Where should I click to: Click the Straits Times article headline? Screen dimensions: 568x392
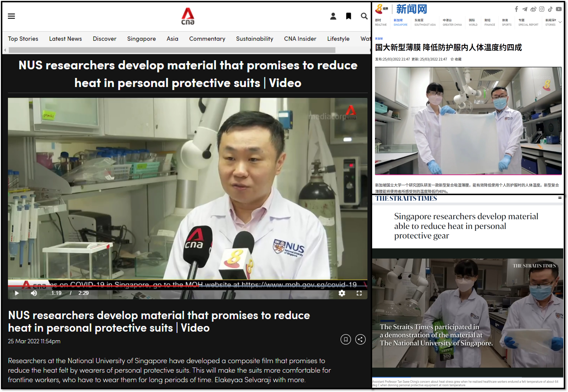pyautogui.click(x=466, y=226)
